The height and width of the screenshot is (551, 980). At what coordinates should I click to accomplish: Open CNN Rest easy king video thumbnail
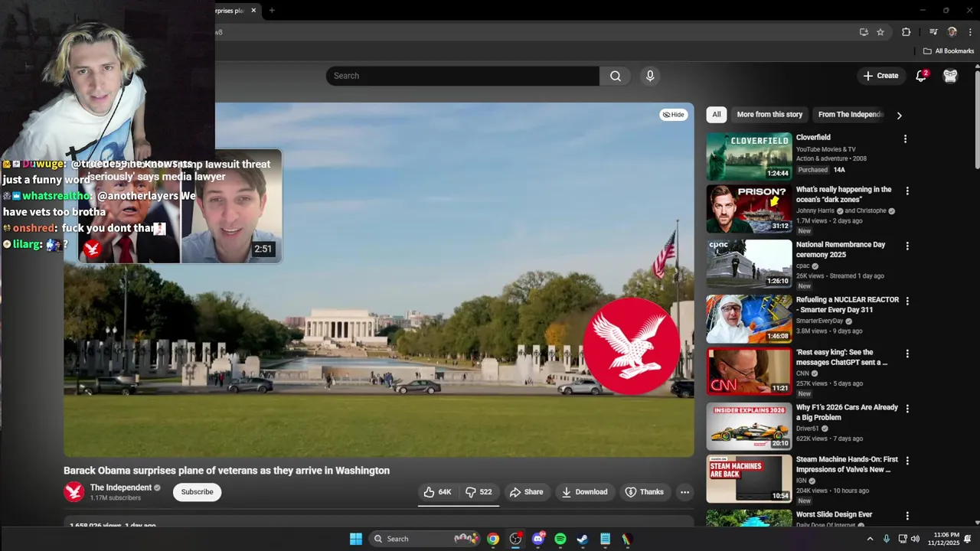click(749, 371)
